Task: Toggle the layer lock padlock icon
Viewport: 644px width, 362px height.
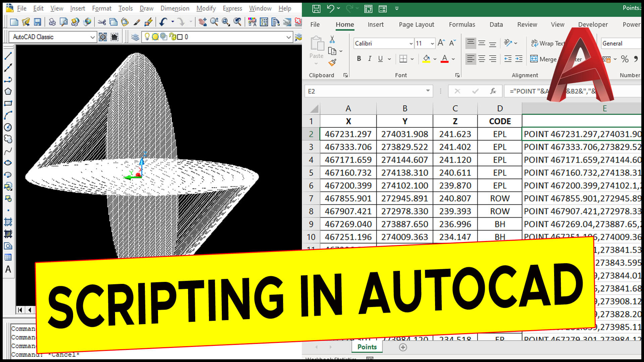Action: tap(172, 37)
